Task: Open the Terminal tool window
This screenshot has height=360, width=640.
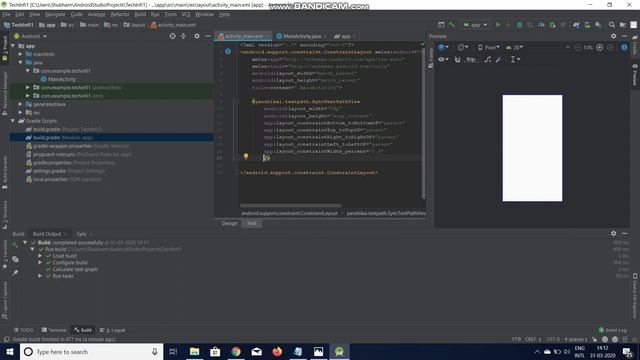Action: (54, 330)
